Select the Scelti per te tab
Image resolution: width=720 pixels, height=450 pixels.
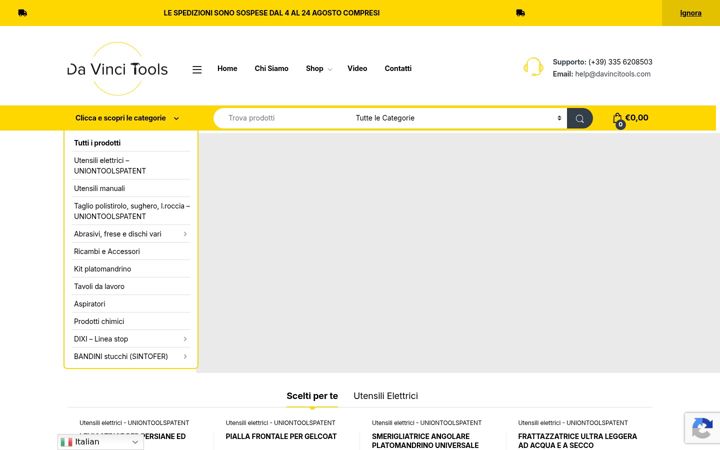pyautogui.click(x=312, y=396)
